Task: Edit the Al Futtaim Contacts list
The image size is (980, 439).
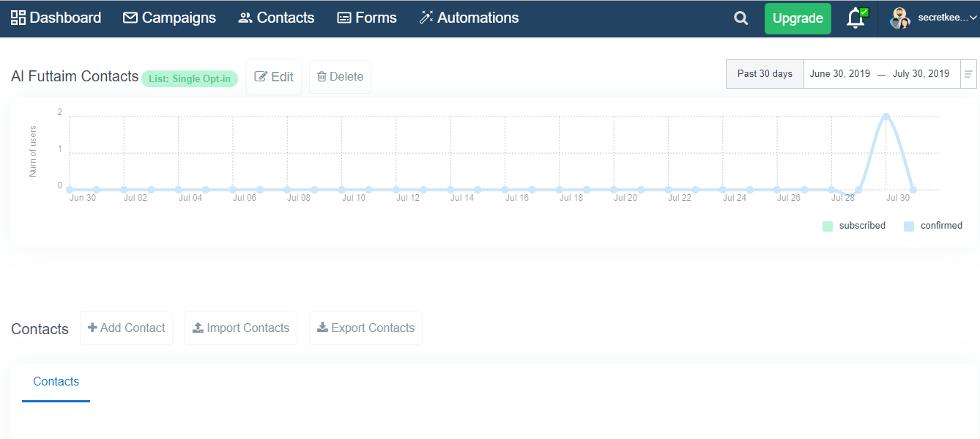Action: point(274,77)
